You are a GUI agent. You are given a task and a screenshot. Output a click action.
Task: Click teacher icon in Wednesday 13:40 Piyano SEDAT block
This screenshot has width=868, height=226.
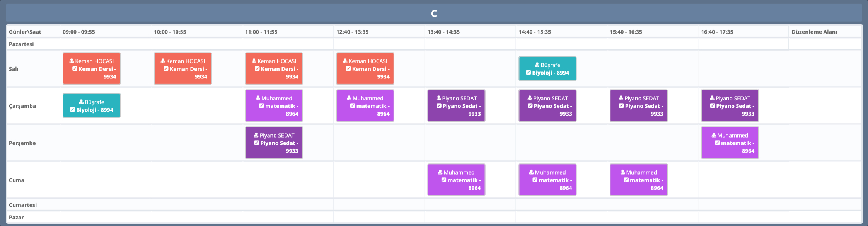coord(438,98)
